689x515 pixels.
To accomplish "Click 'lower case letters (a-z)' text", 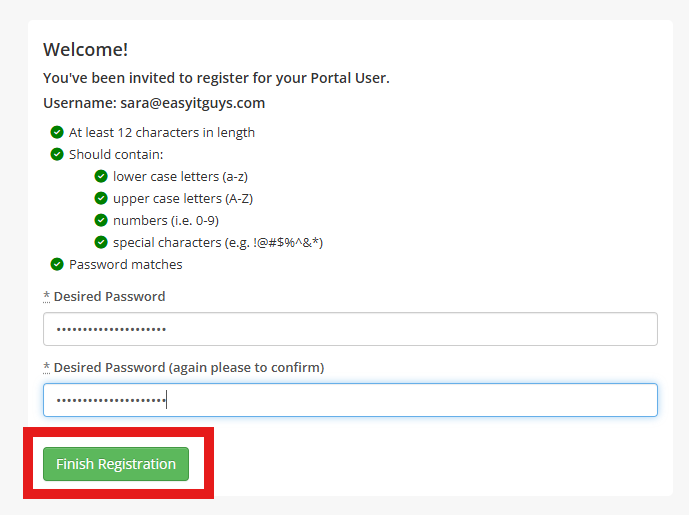I will [181, 177].
